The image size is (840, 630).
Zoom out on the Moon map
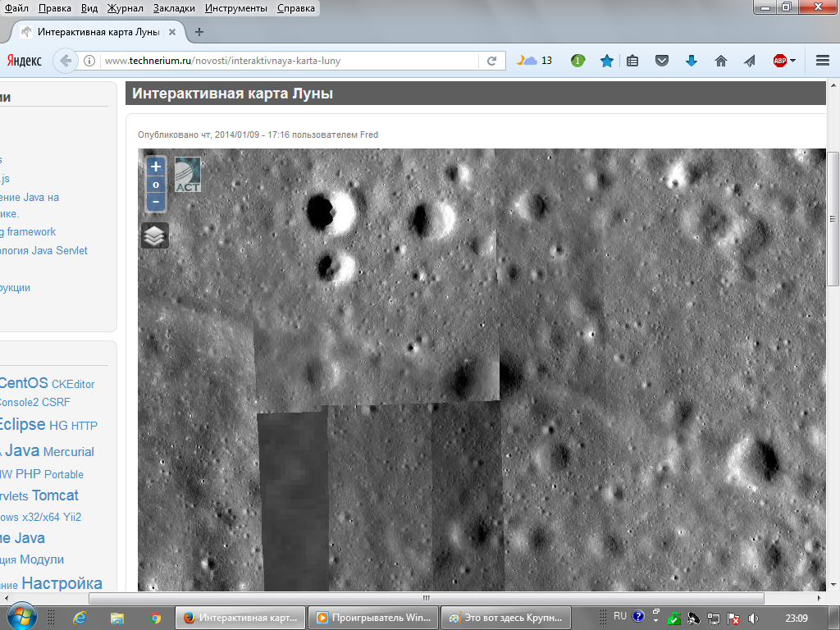[155, 203]
